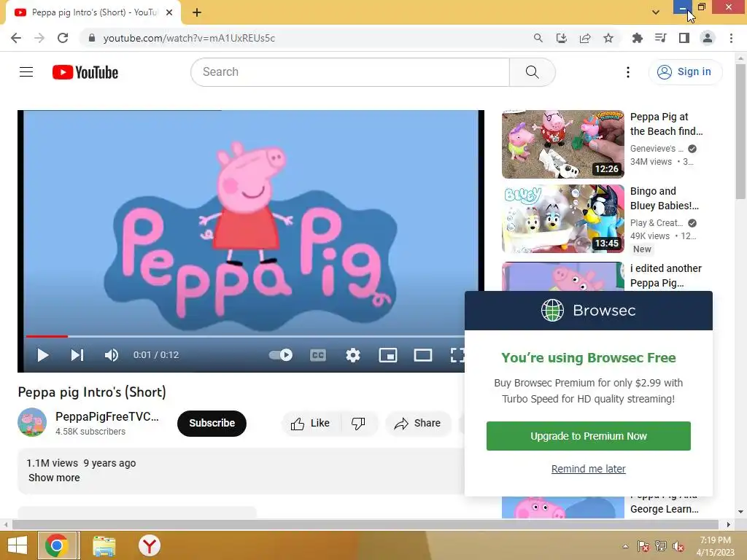Screen dimensions: 747x560
Task: Open the tab search chevron
Action: (x=656, y=12)
